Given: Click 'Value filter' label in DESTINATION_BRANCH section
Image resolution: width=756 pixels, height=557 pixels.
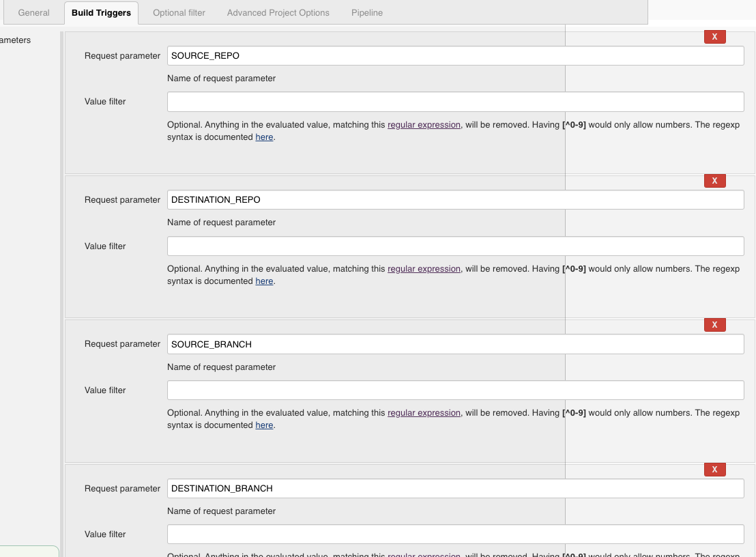Looking at the screenshot, I should coord(105,534).
